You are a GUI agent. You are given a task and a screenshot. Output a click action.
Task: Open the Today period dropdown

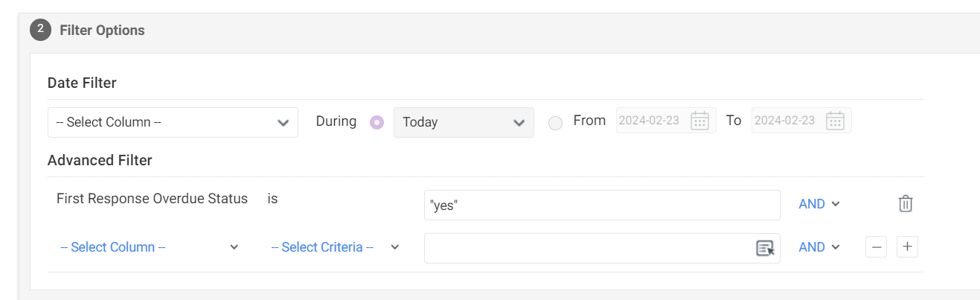(463, 123)
